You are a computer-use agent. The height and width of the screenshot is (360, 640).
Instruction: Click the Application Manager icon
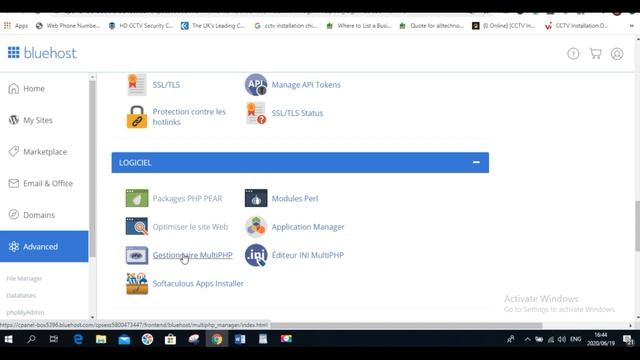click(256, 227)
